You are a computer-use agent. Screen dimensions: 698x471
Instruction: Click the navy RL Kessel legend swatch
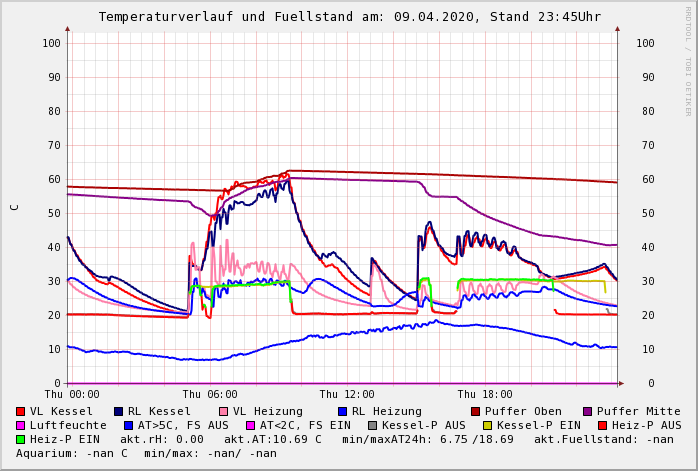tap(119, 412)
